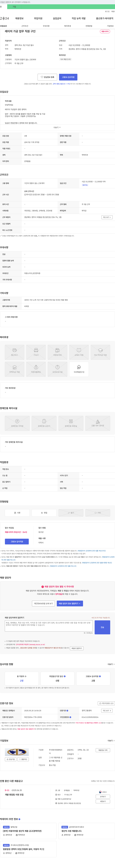Open 개인정보보호법 상세 보기
Image resolution: width=115 pixels, height=868 pixels.
[43, 603]
